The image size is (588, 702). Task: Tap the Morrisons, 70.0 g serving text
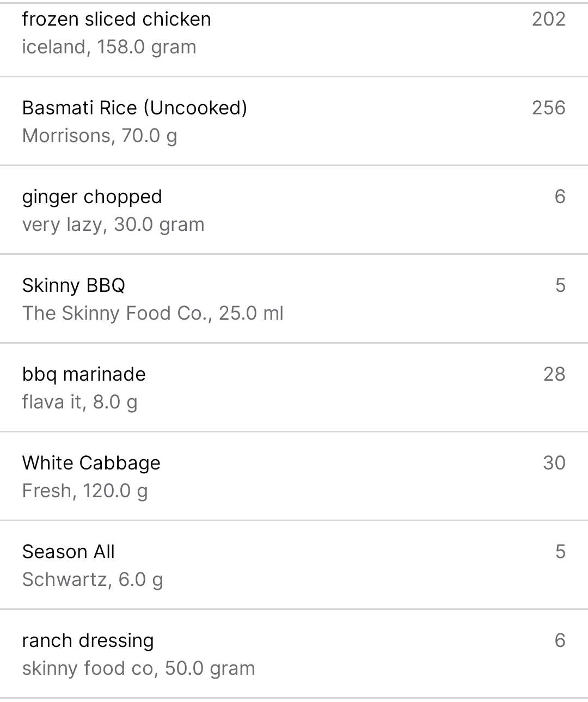coord(100,136)
